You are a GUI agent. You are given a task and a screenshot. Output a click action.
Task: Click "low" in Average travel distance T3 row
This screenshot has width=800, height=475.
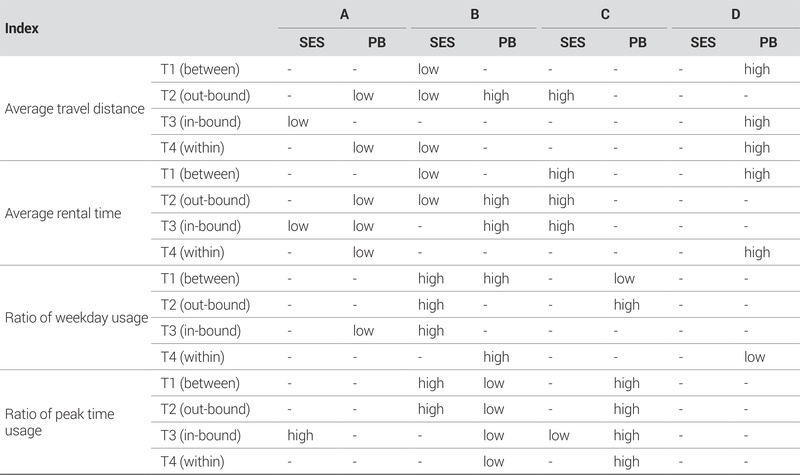click(297, 121)
